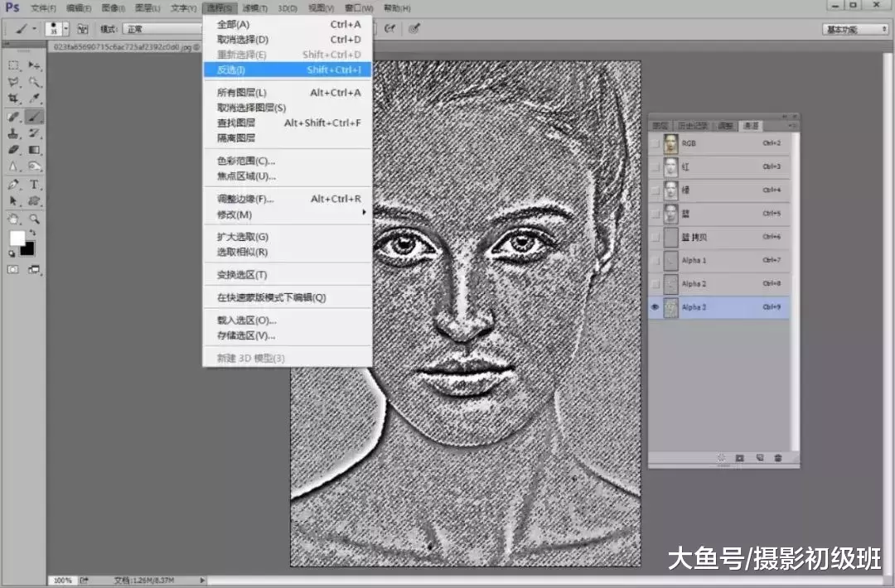Load channel as selection icon

point(721,458)
